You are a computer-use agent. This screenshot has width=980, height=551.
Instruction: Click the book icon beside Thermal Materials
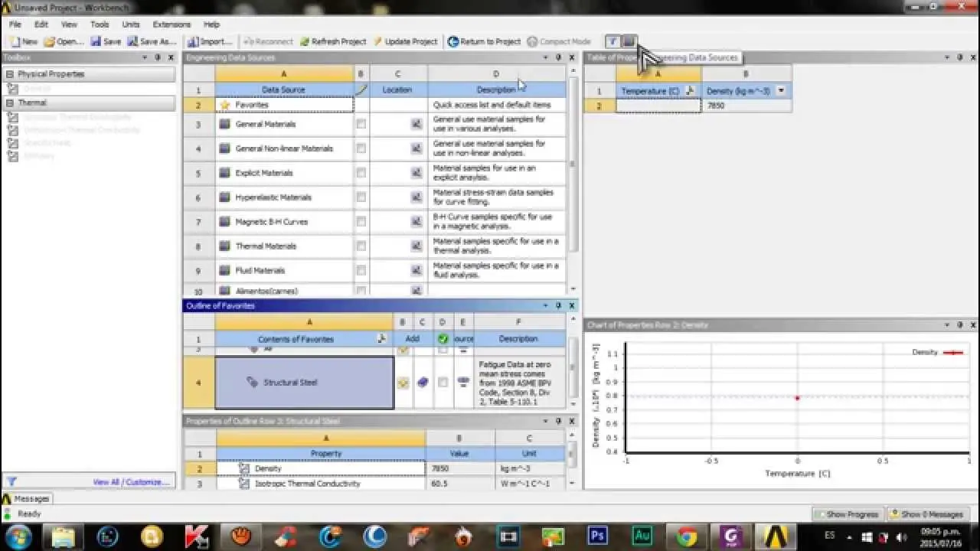pyautogui.click(x=225, y=246)
